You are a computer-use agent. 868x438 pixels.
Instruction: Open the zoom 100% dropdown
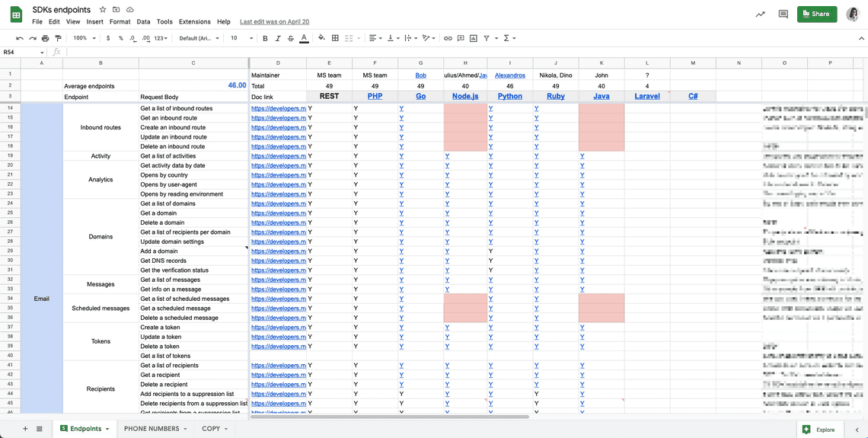(83, 38)
